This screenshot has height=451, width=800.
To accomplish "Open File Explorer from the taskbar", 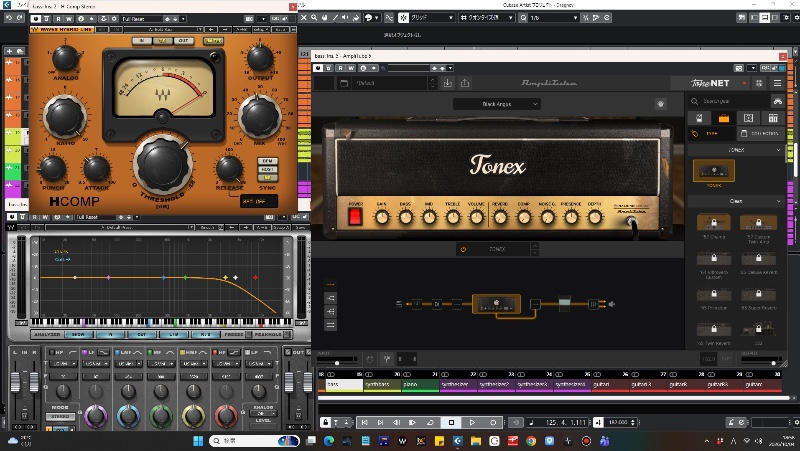I will point(476,441).
